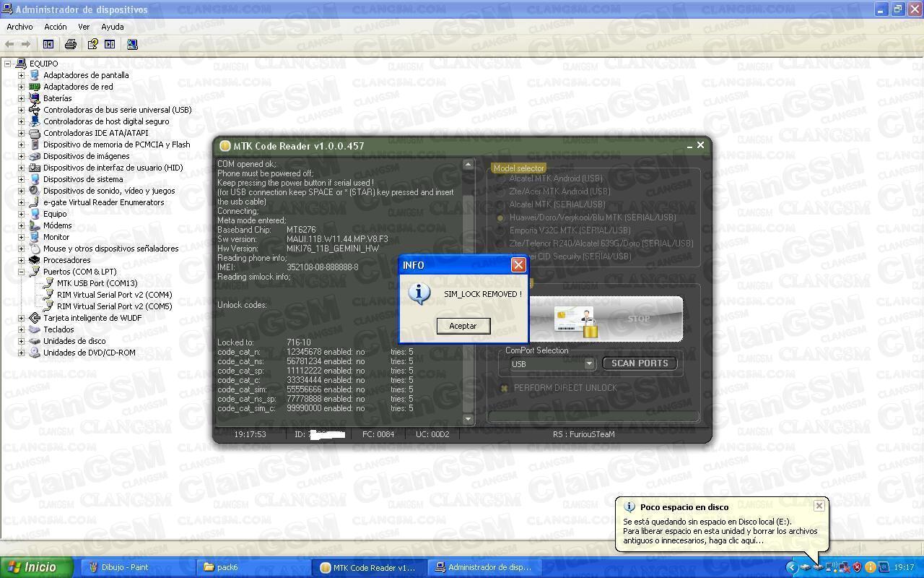Dismiss the Poco espacio en disco balloon
Viewport: 924px width, 578px height.
(819, 506)
